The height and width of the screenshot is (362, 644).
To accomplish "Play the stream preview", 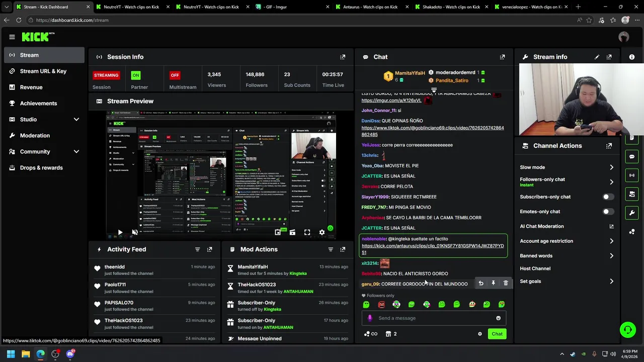I will [x=120, y=232].
